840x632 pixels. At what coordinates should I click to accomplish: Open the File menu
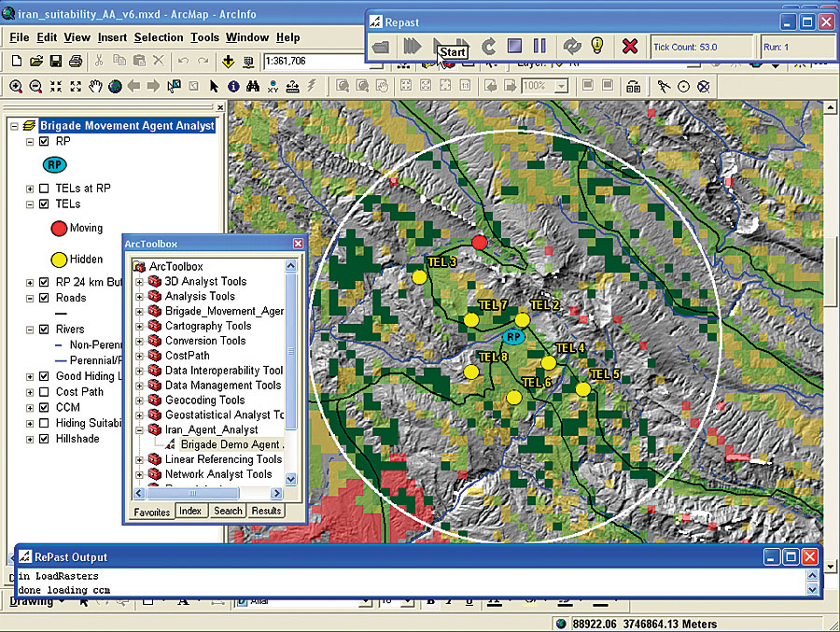pos(20,37)
